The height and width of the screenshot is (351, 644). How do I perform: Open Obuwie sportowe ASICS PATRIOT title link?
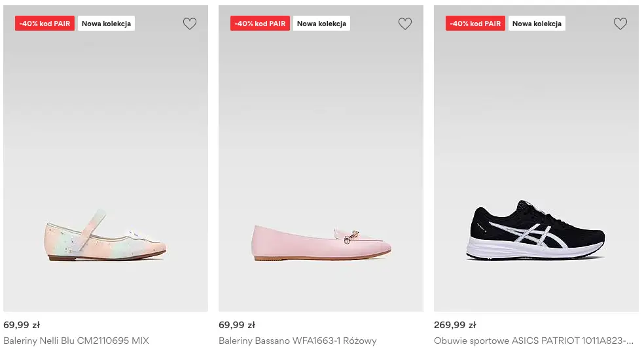pos(533,341)
